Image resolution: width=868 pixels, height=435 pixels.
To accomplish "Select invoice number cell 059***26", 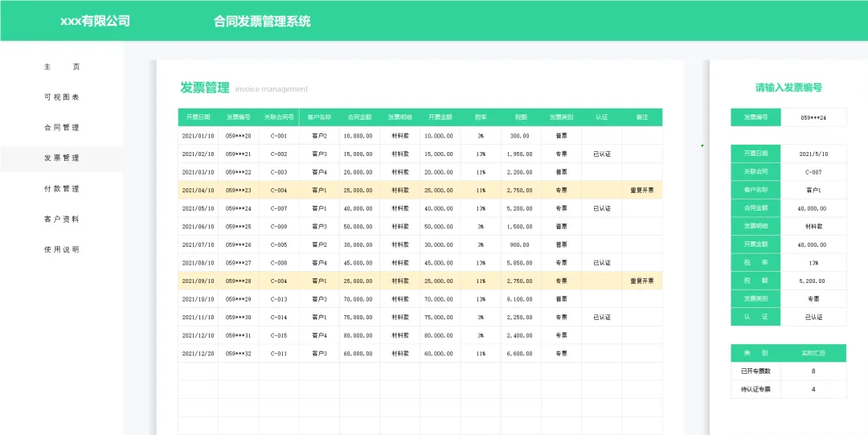I will tap(238, 245).
